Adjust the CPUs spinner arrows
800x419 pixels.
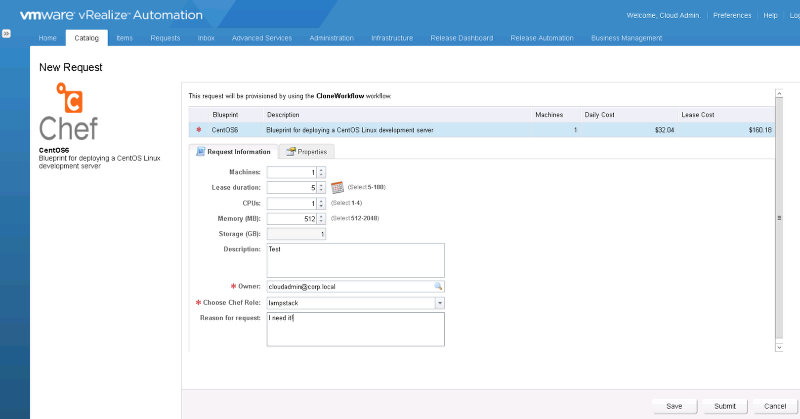pos(321,203)
